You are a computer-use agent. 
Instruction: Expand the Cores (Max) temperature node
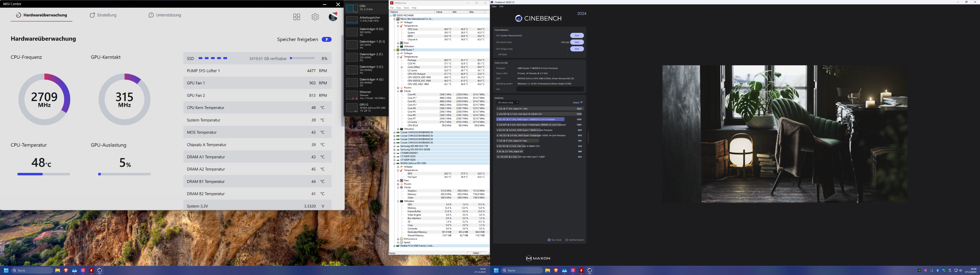click(x=402, y=67)
